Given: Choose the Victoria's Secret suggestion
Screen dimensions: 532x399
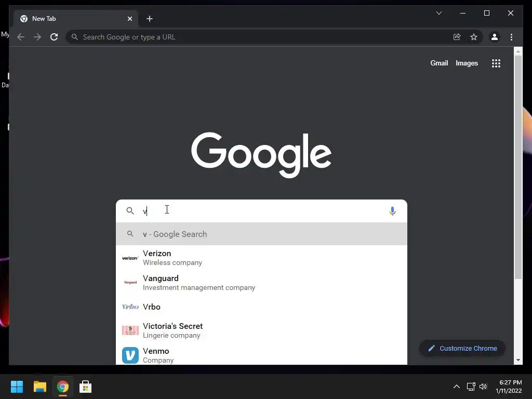Looking at the screenshot, I should pos(261,330).
